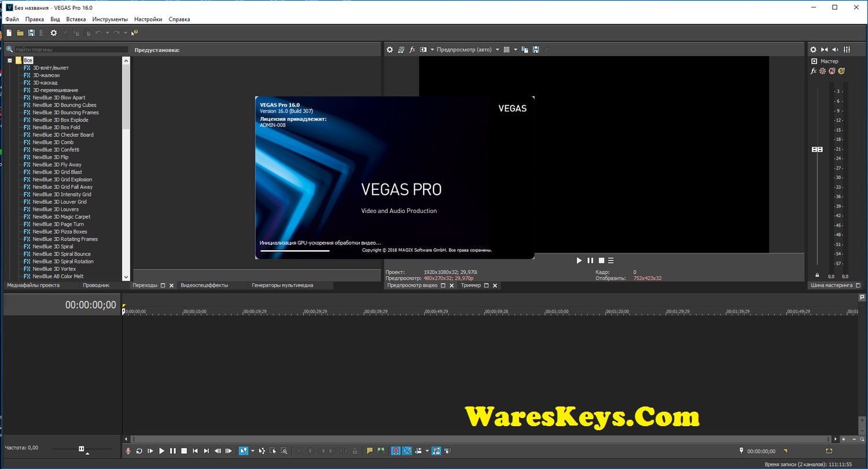Screen dimensions: 868x469
Task: Click the record microphone button on timeline transport
Action: pos(128,450)
